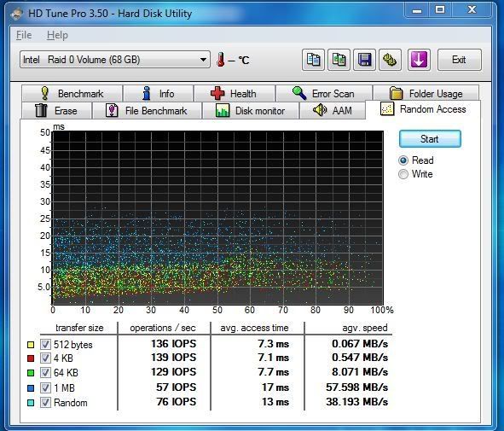Expand the Intel Raid 0 Volume drive dropdown

[x=115, y=60]
